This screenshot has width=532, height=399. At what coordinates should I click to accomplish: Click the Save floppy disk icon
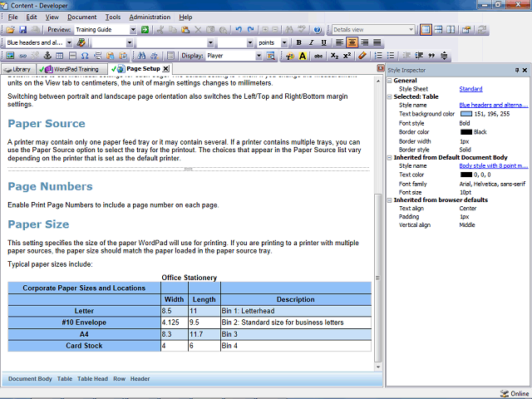pyautogui.click(x=22, y=30)
